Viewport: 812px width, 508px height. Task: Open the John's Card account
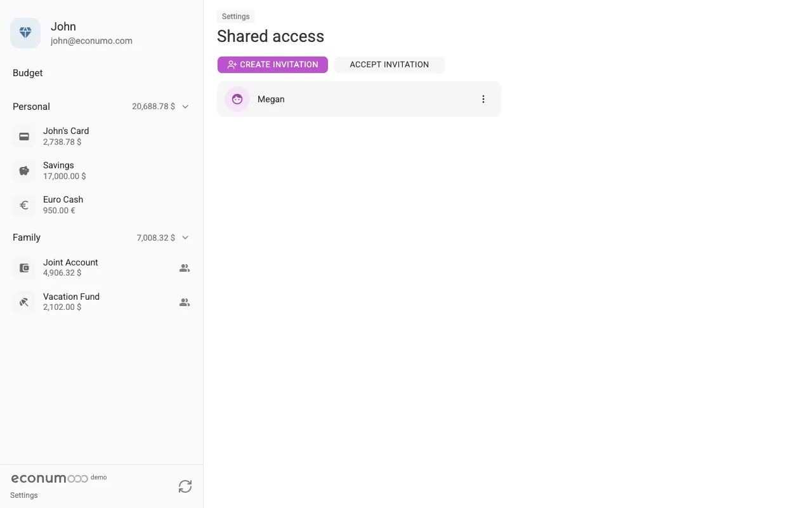(101, 137)
